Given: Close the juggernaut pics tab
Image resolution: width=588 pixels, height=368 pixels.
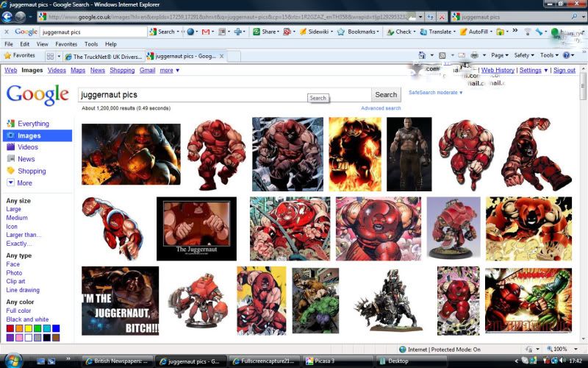Looking at the screenshot, I should [x=222, y=57].
